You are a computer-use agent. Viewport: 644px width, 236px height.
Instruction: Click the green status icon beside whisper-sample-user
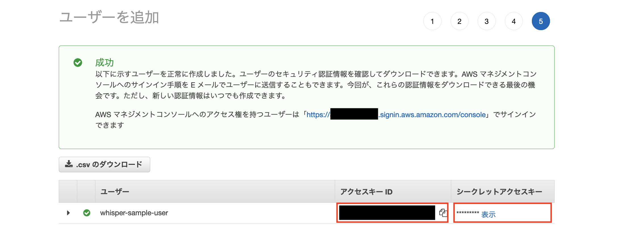point(87,213)
